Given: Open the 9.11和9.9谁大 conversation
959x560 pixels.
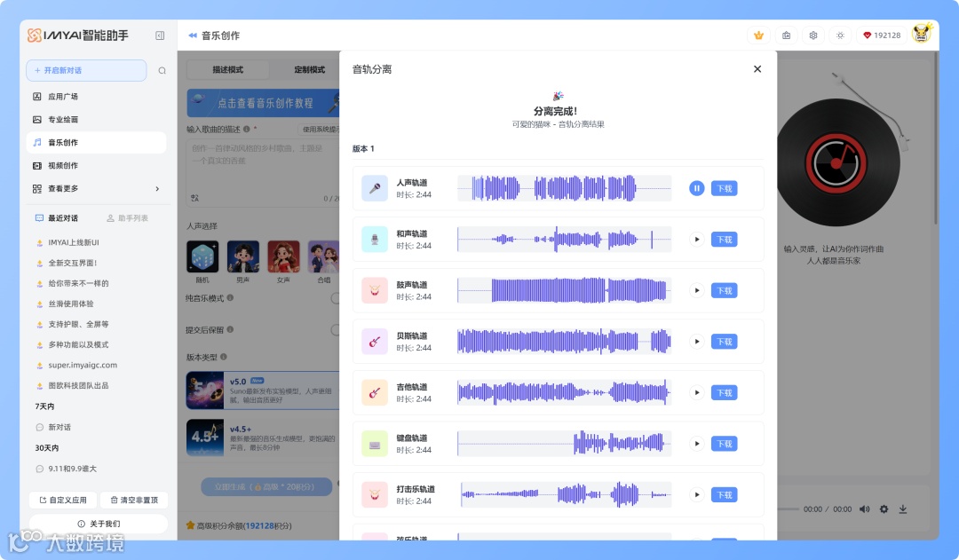Looking at the screenshot, I should 72,469.
